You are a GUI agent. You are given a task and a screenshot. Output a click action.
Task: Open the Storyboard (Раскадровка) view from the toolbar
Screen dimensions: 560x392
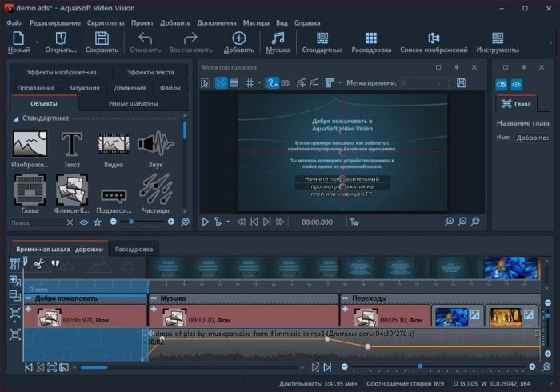371,42
